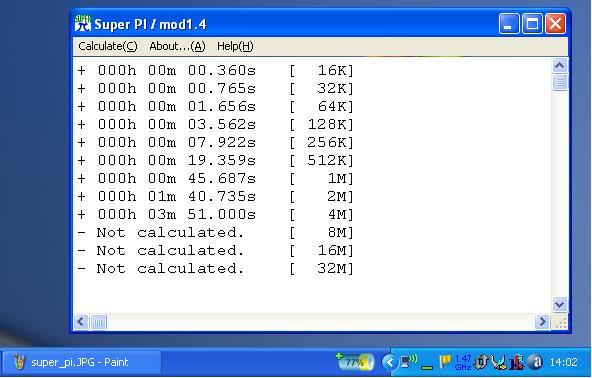592x378 pixels.
Task: Maximize the Super PI window
Action: point(532,24)
